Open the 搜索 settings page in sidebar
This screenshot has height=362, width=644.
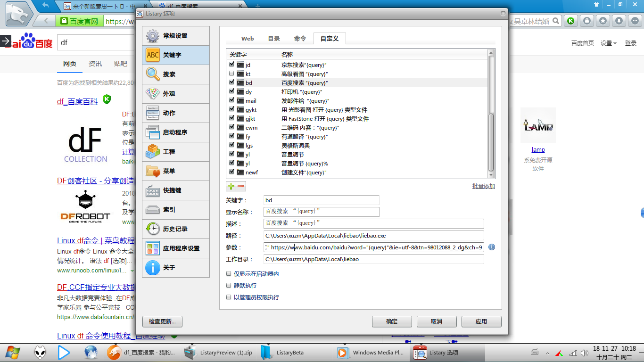click(176, 74)
